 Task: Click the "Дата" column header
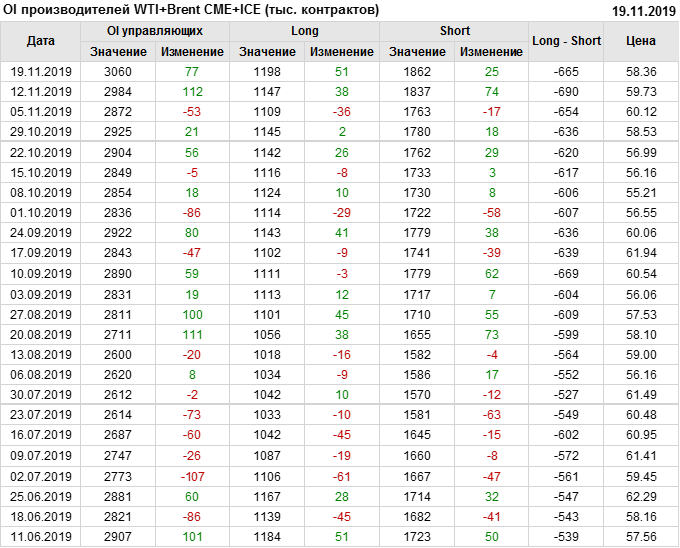41,41
